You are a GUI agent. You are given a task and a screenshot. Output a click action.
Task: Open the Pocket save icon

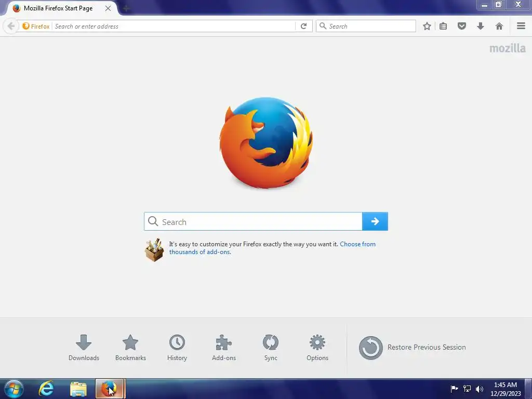pyautogui.click(x=462, y=26)
